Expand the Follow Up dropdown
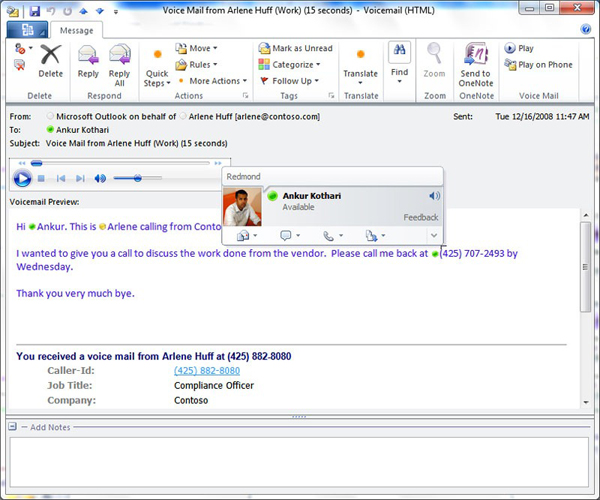The width and height of the screenshot is (600, 500). point(292,81)
